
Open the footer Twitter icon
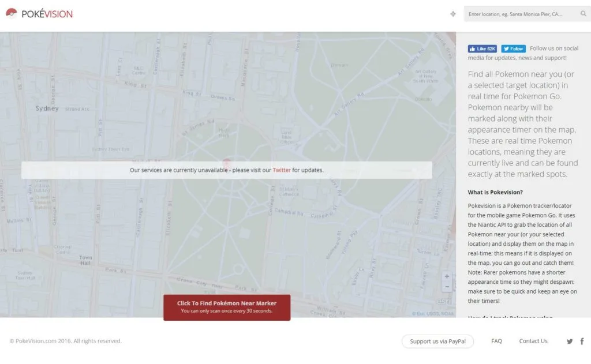tap(570, 342)
